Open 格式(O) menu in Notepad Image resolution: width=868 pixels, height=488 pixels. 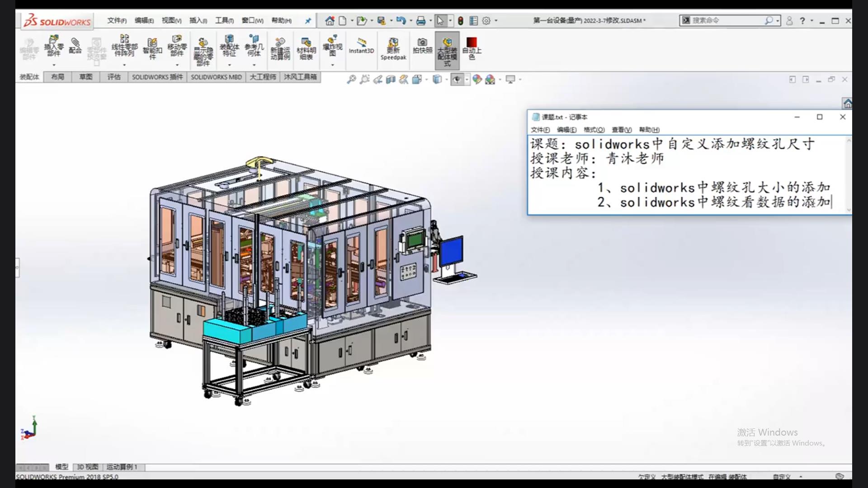coord(594,130)
